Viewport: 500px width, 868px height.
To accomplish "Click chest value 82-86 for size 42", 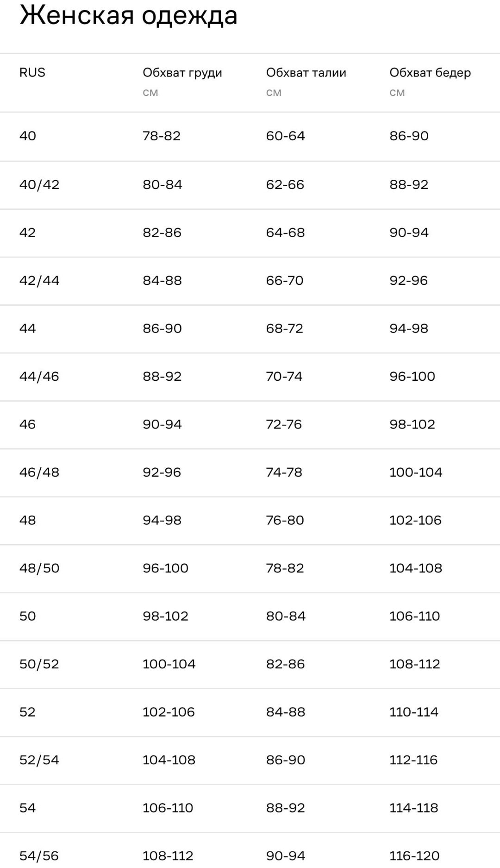I will 162,233.
